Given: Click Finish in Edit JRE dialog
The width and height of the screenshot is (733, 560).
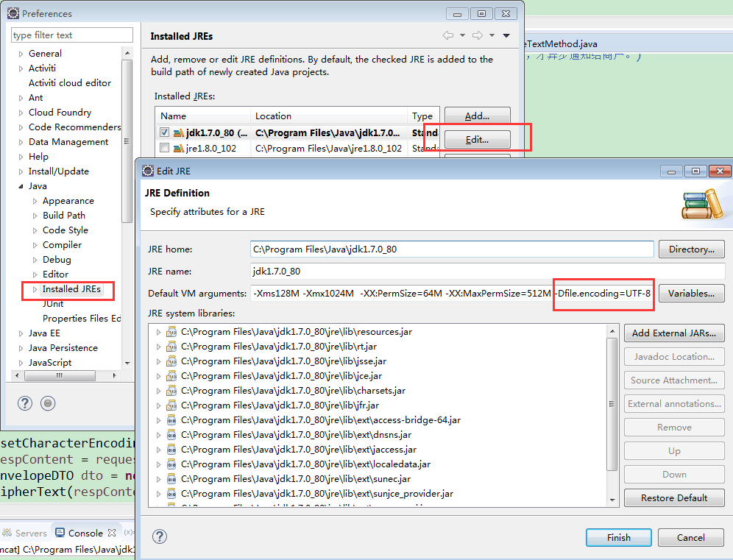Looking at the screenshot, I should [x=618, y=538].
